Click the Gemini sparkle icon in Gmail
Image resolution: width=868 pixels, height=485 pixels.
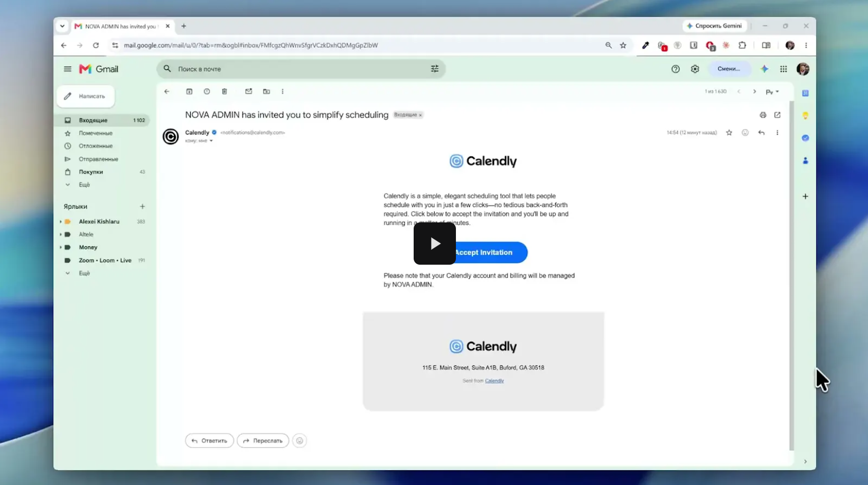(x=764, y=69)
